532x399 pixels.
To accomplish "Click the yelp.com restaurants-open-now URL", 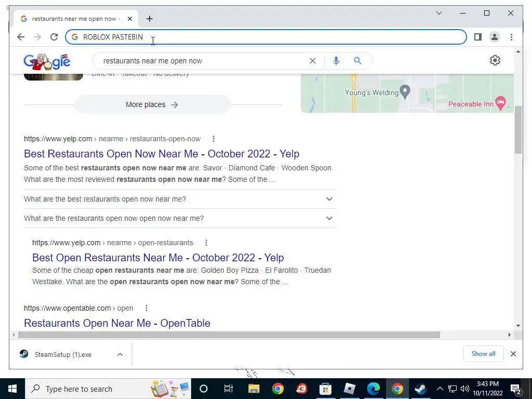I will click(112, 139).
